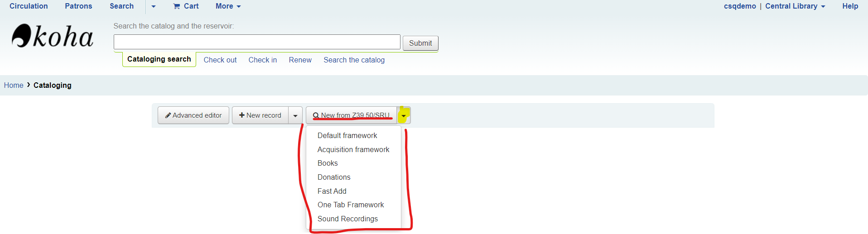
Task: Select the Cataloging search tab
Action: tap(159, 59)
